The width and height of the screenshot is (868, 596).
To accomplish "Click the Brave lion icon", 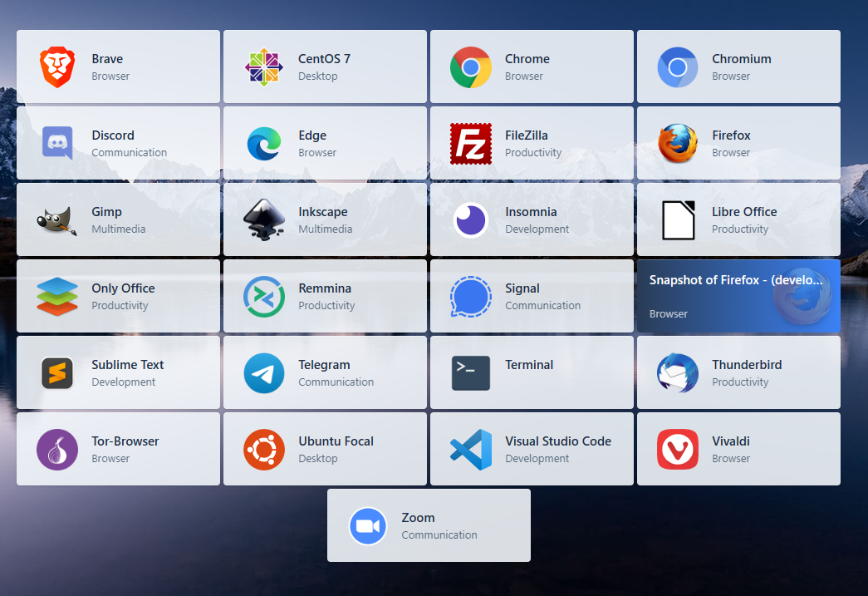I will tap(57, 67).
